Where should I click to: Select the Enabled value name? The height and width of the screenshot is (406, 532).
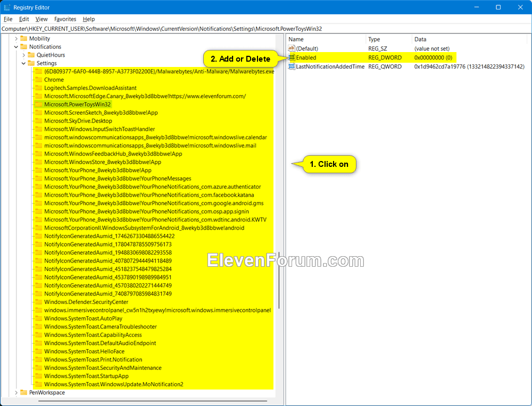pos(306,57)
